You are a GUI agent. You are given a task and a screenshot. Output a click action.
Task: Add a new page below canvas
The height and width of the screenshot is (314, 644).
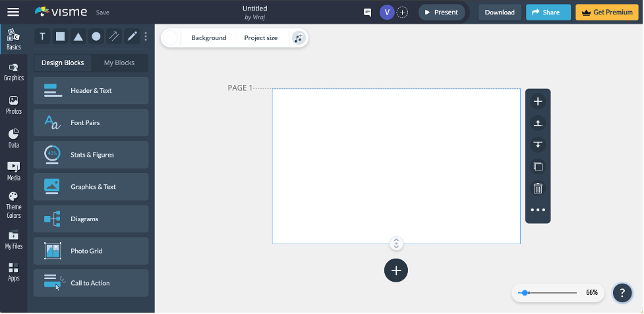click(x=396, y=271)
